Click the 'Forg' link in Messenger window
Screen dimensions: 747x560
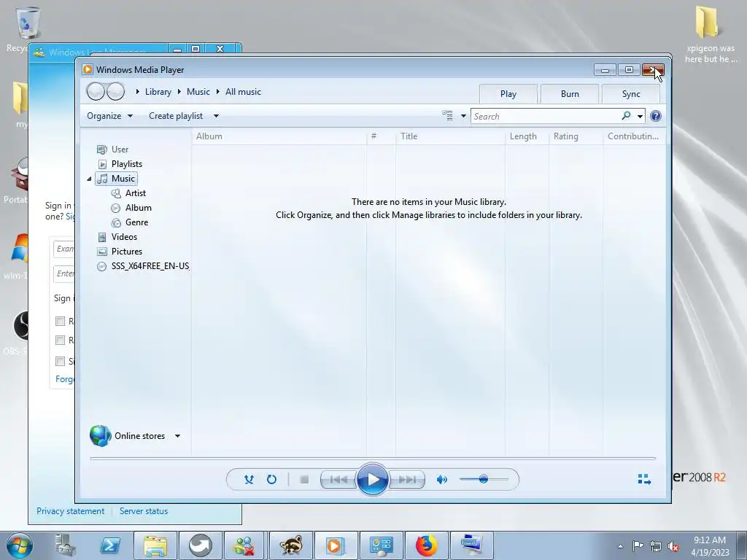click(65, 379)
